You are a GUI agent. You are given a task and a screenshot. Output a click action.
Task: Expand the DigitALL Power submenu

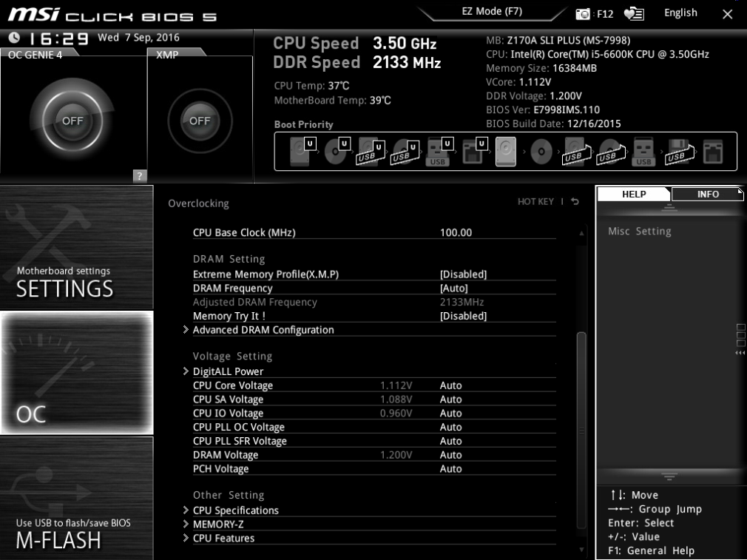point(228,371)
